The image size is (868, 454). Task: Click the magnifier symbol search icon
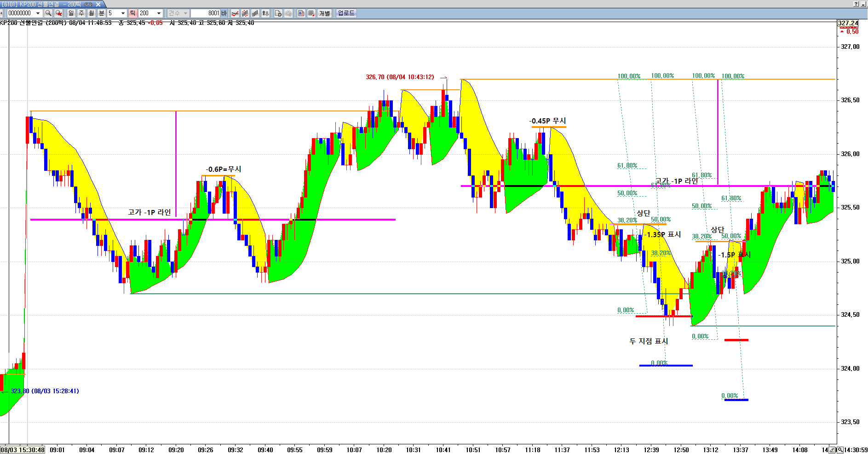[48, 13]
